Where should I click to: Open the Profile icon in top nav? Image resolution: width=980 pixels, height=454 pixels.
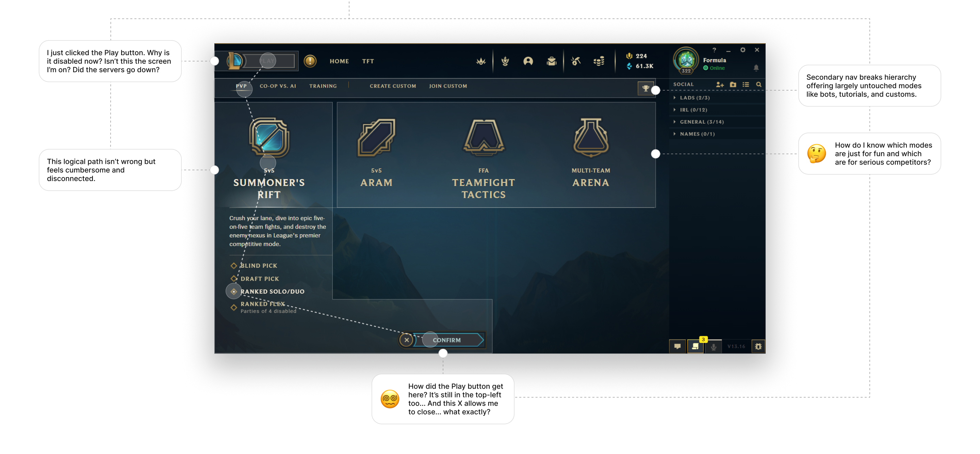[528, 61]
